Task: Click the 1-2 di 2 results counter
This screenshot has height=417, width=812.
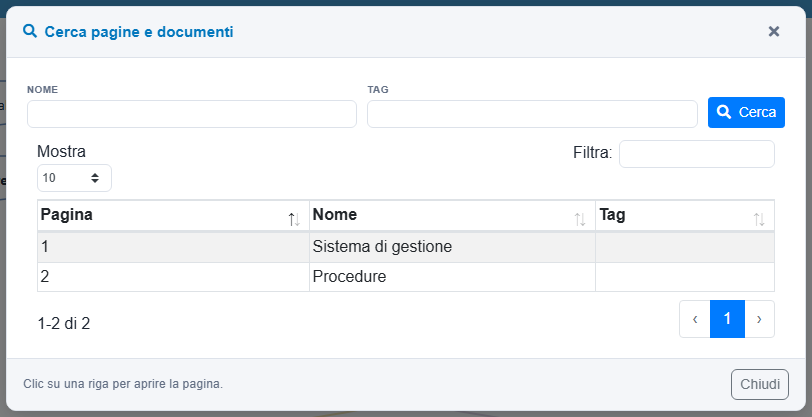Action: click(x=64, y=324)
